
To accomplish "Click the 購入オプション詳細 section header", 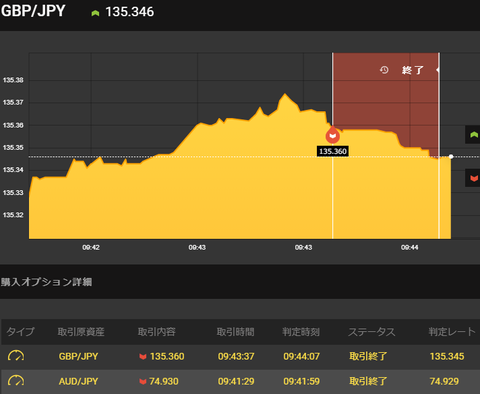I will coord(46,282).
